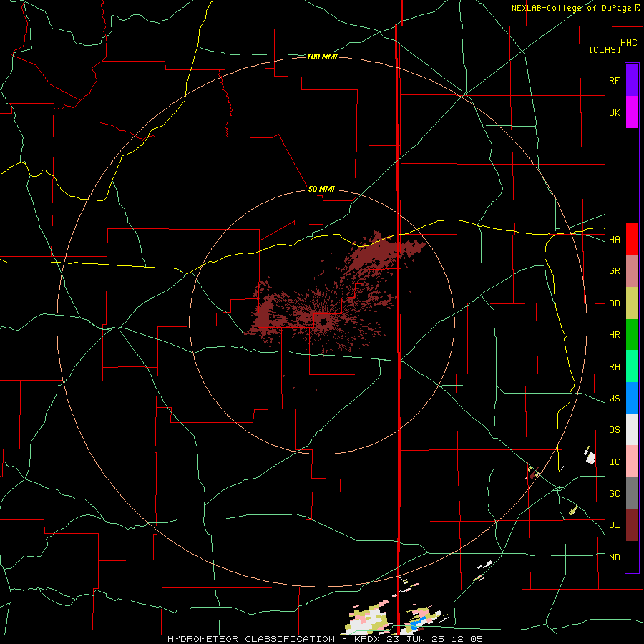This screenshot has height=644, width=644.
Task: Click the BD yellow legend swatch
Action: pos(632,303)
